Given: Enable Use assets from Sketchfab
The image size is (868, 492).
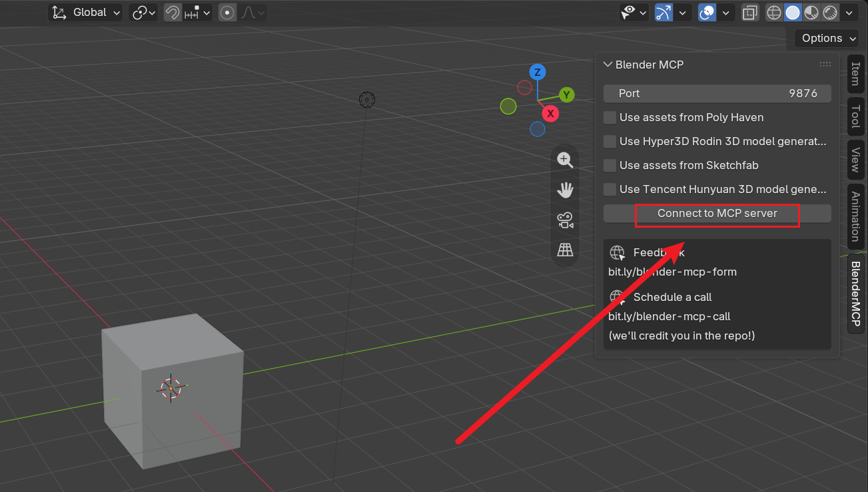Looking at the screenshot, I should tap(610, 165).
